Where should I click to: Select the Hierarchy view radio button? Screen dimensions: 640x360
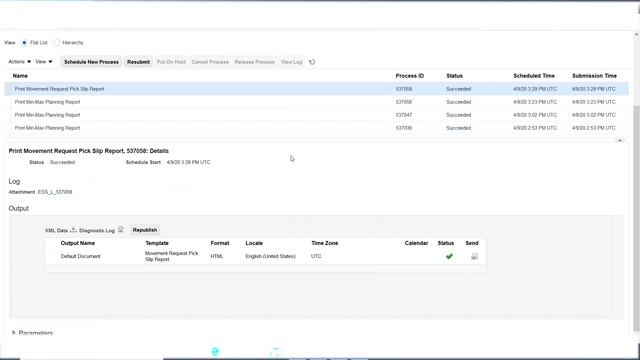[57, 42]
